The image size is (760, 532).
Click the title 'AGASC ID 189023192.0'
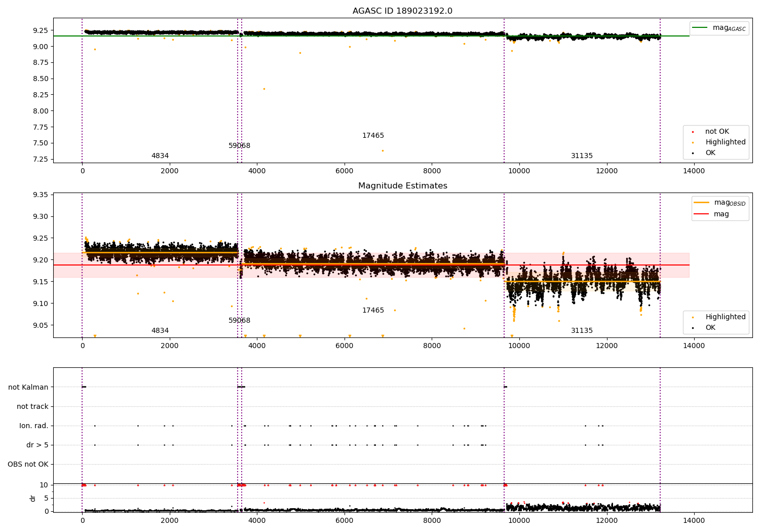click(x=402, y=11)
